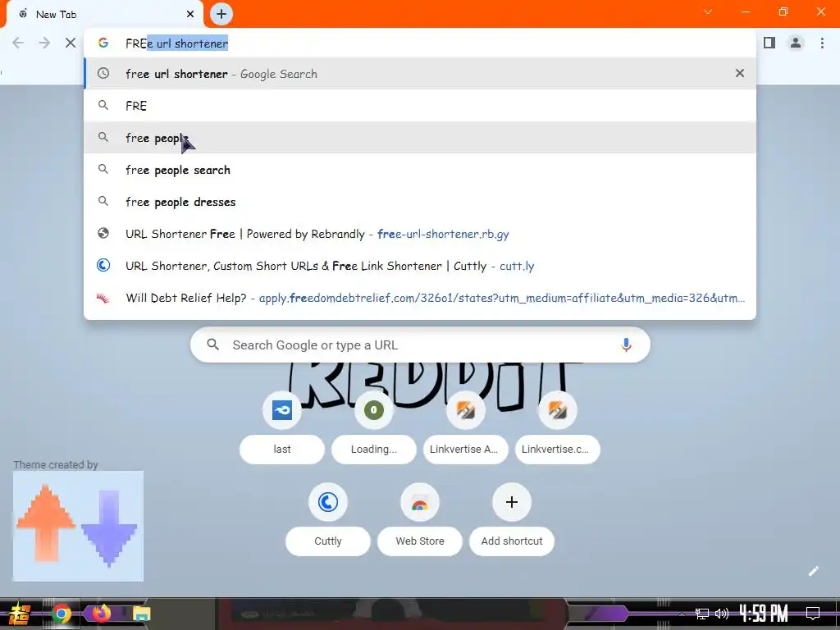Open File Explorer from the taskbar
Viewport: 840px width, 630px height.
click(141, 614)
